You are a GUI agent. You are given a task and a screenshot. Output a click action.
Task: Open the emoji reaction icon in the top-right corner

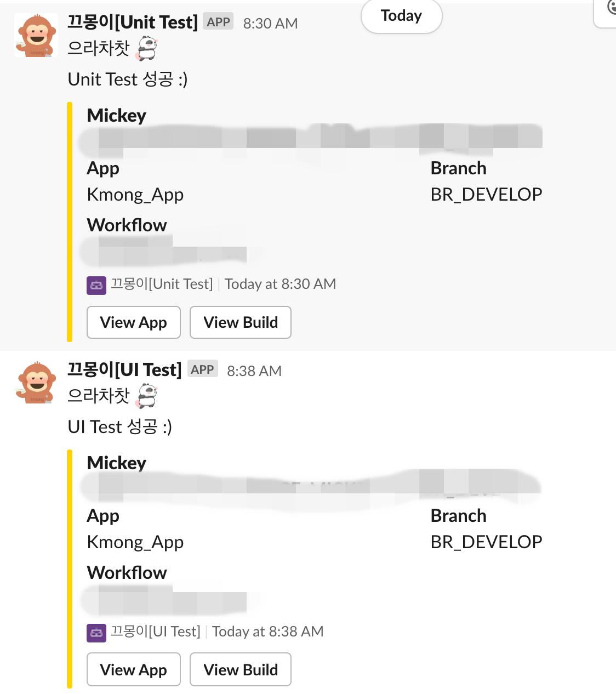[611, 8]
